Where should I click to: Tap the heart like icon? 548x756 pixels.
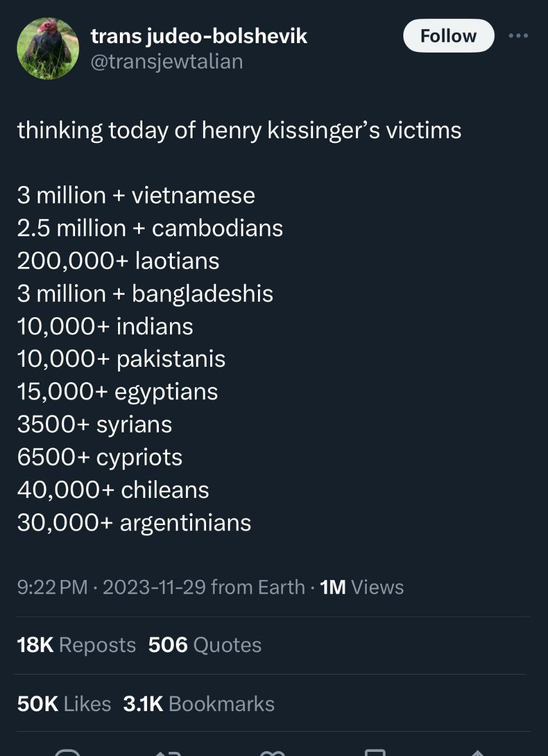(x=273, y=751)
